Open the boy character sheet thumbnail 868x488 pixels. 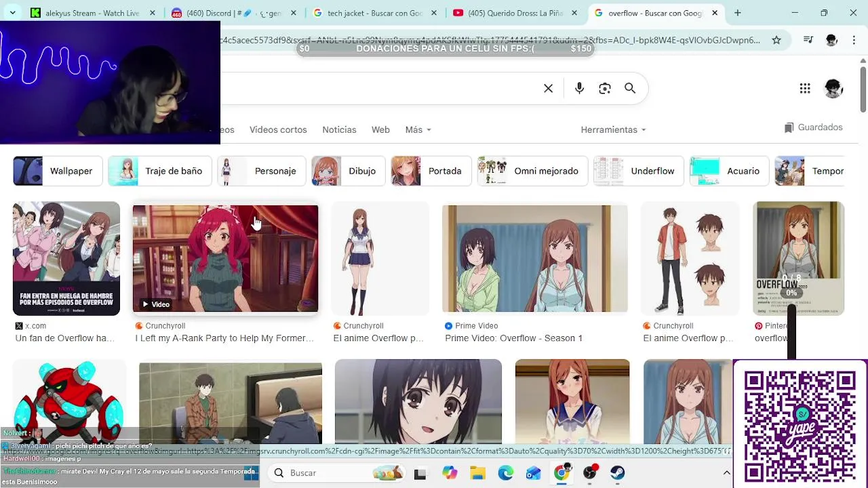tap(690, 258)
